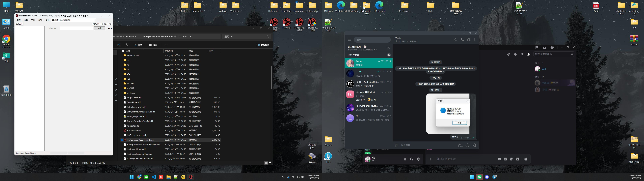Open the emoji picker in Telegram chat
Screen dimensions: 644x181
(467, 145)
